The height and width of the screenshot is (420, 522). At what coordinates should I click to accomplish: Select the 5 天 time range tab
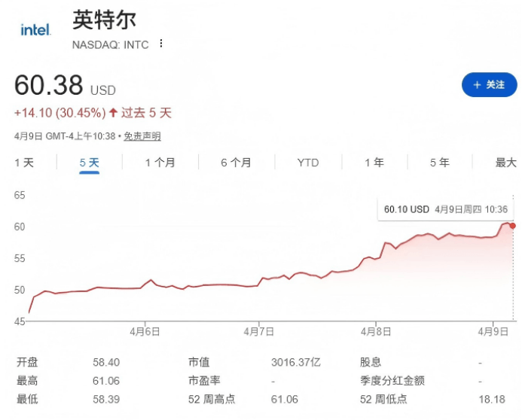point(90,163)
